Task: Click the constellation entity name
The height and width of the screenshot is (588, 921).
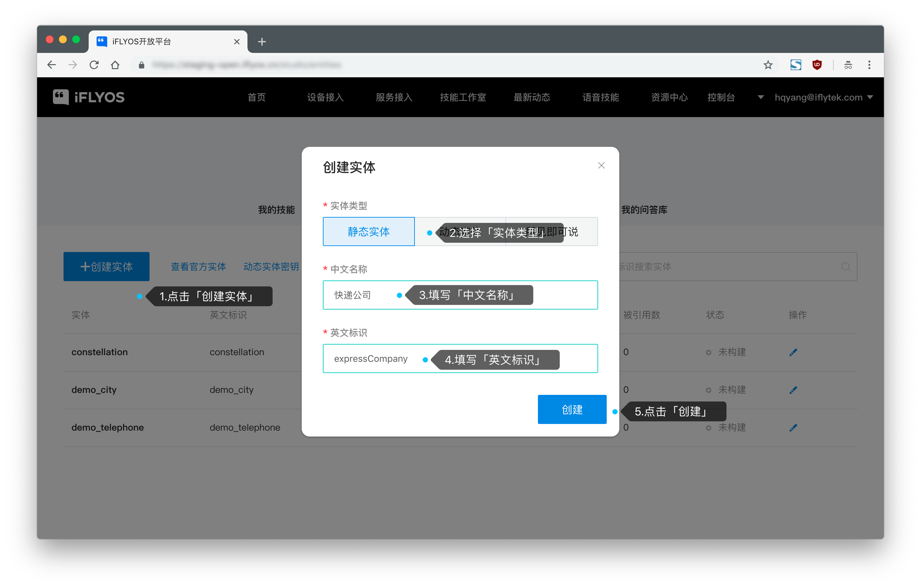Action: 100,352
